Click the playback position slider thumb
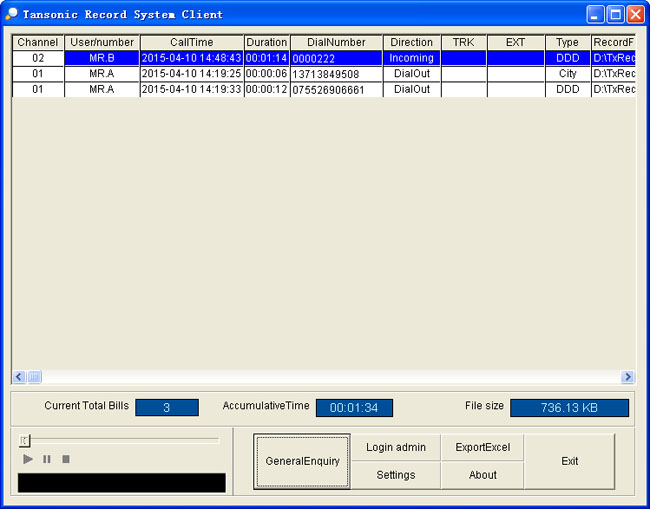Viewport: 650px width, 509px height. click(26, 440)
